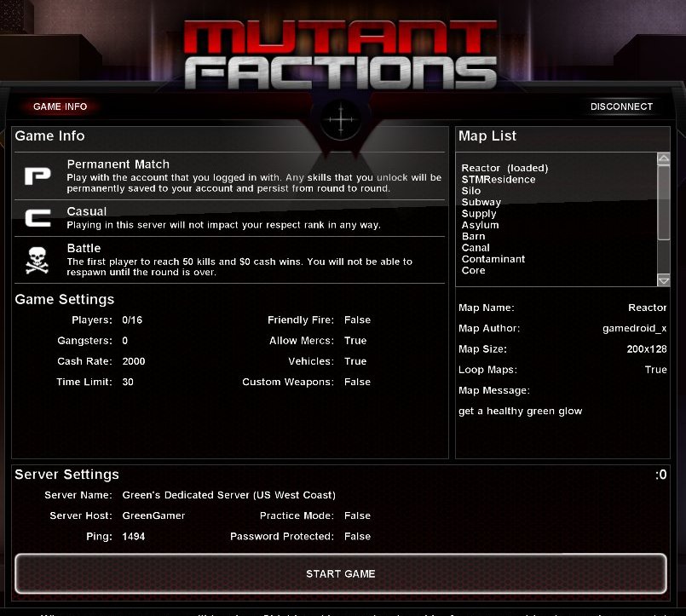Click the Casual C icon
The height and width of the screenshot is (616, 686).
click(x=37, y=218)
